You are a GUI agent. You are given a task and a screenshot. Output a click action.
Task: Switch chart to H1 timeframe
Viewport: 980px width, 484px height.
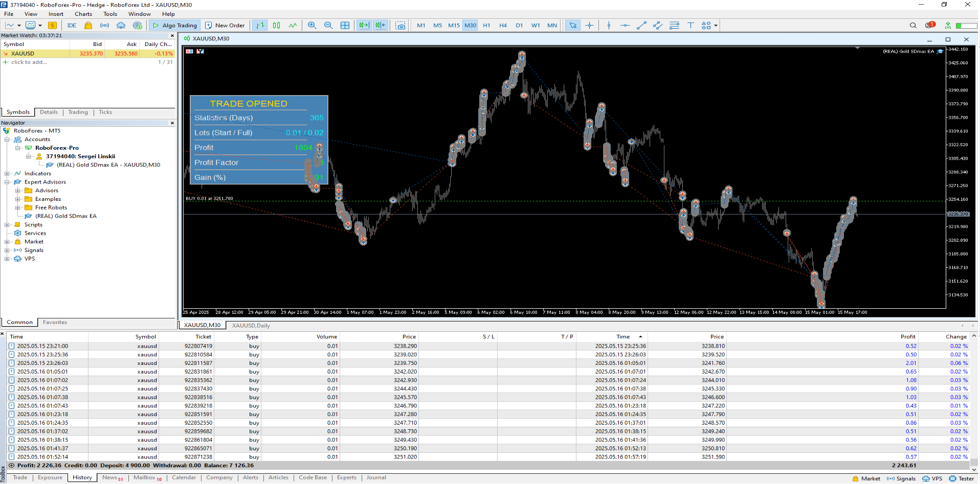[486, 25]
